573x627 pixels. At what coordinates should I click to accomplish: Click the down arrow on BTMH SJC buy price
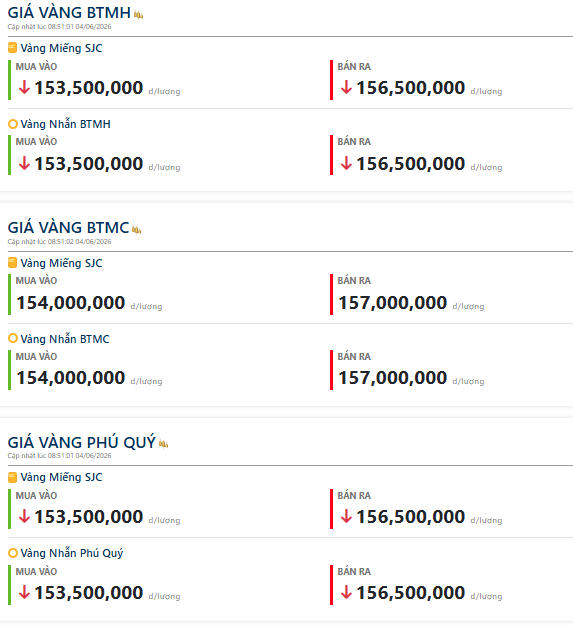(x=24, y=87)
